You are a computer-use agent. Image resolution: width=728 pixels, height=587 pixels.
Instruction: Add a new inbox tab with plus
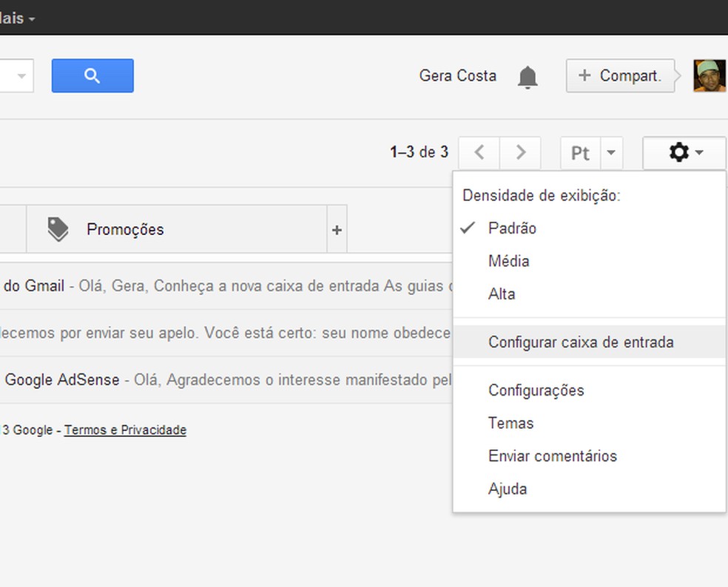[x=337, y=230]
